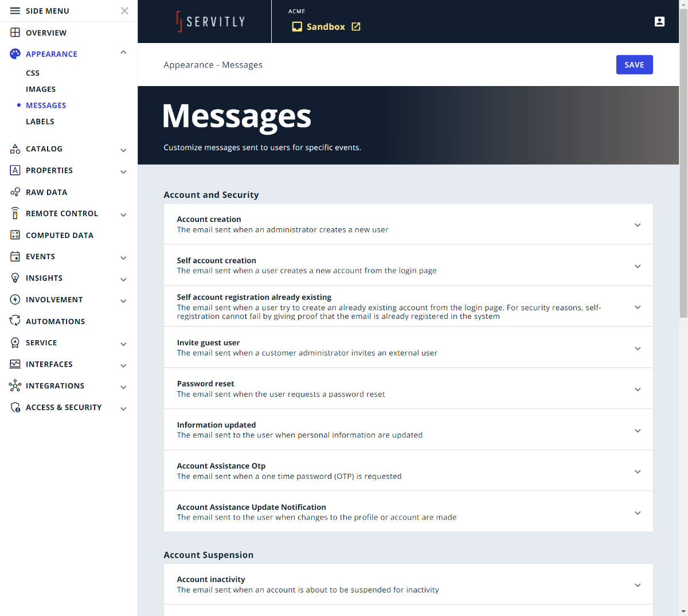Collapse the Appearance menu section
The image size is (688, 616).
coord(123,53)
